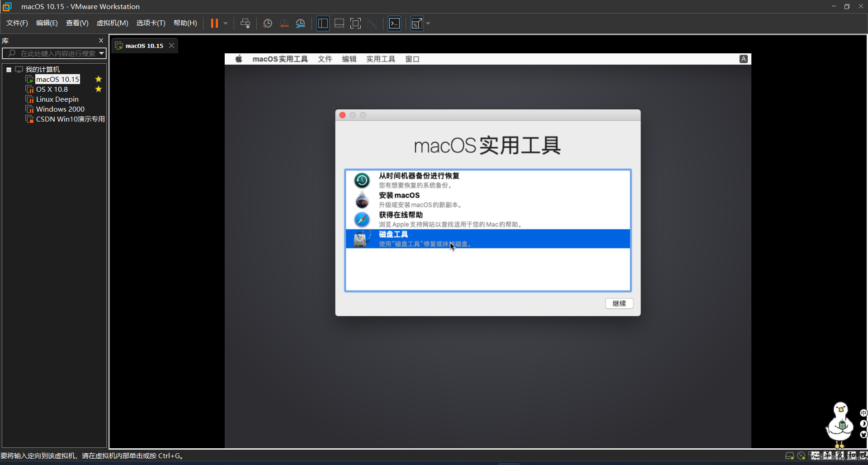Viewport: 868px width, 465px height.
Task: Click 'Ctrl+G' input hint text in status bar
Action: pyautogui.click(x=169, y=456)
